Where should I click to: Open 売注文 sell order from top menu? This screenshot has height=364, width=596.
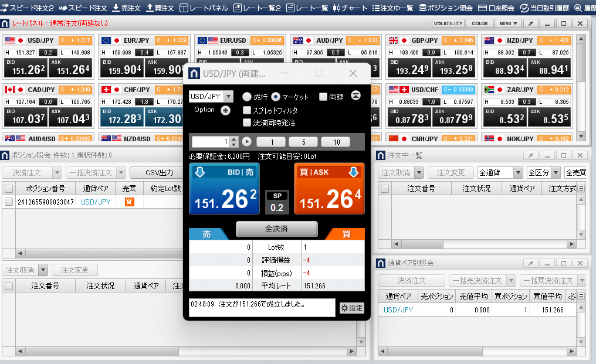pos(126,8)
